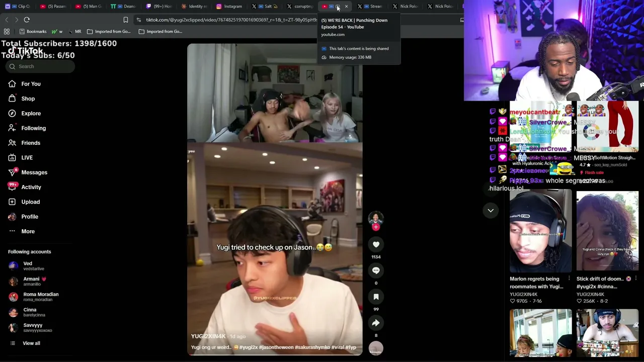Screen dimensions: 644x362
Task: Open the first "Imported from Go..." bookmarks folder
Action: tap(108, 32)
